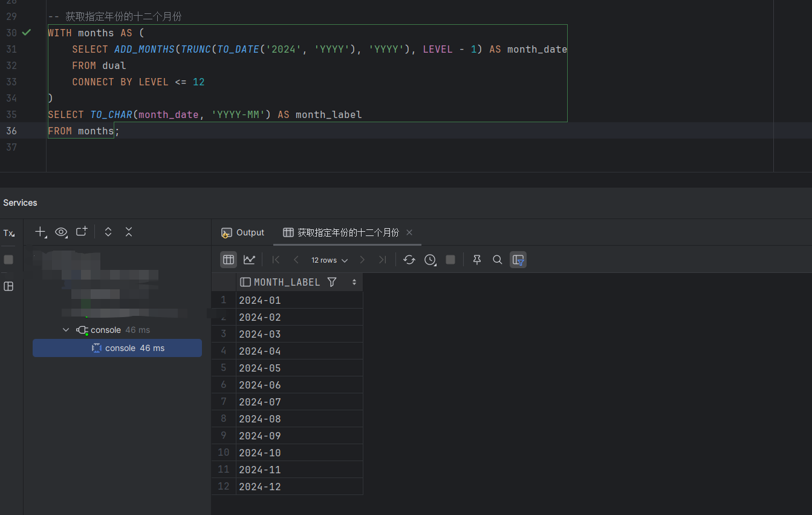Click month_label alias on line 35
Image resolution: width=812 pixels, height=515 pixels.
329,114
